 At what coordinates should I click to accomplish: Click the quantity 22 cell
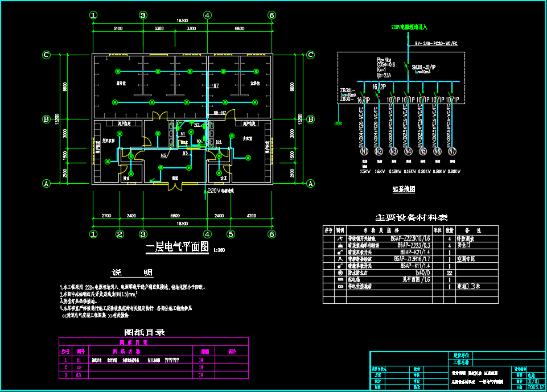coord(450,273)
